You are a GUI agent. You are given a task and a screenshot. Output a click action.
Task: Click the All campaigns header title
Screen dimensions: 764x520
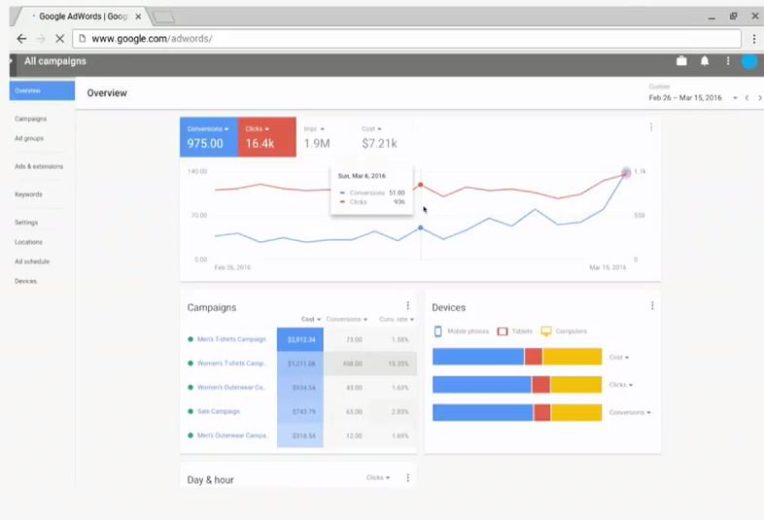55,61
